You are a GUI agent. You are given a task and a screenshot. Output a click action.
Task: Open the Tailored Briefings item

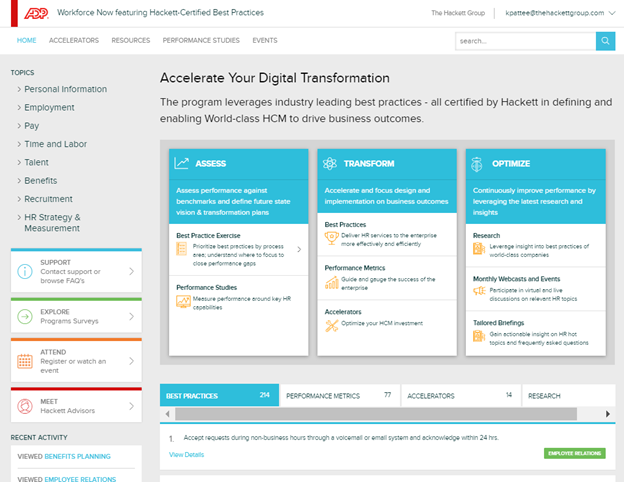(x=536, y=333)
